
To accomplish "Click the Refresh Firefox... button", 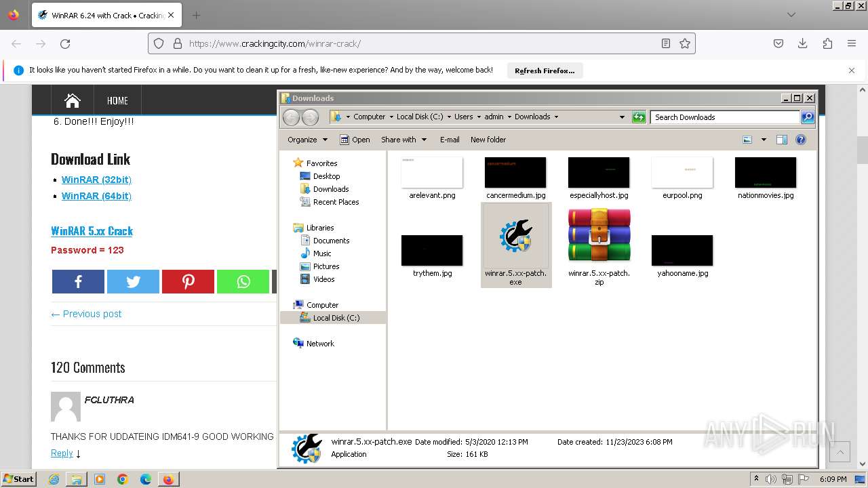I will pos(545,70).
